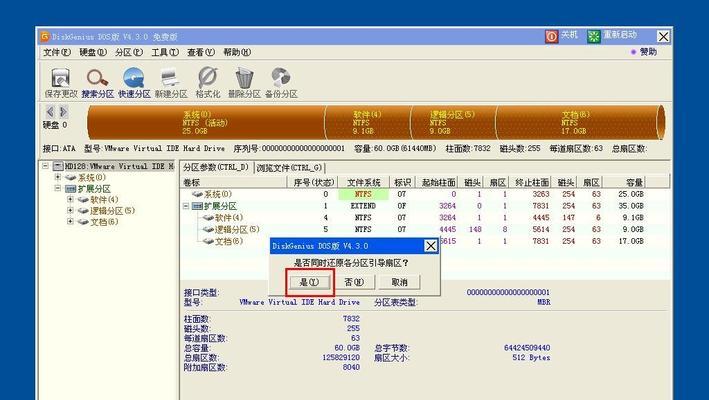Click the 终止柱面 column header
Viewport: 709px width, 400px height.
[532, 182]
